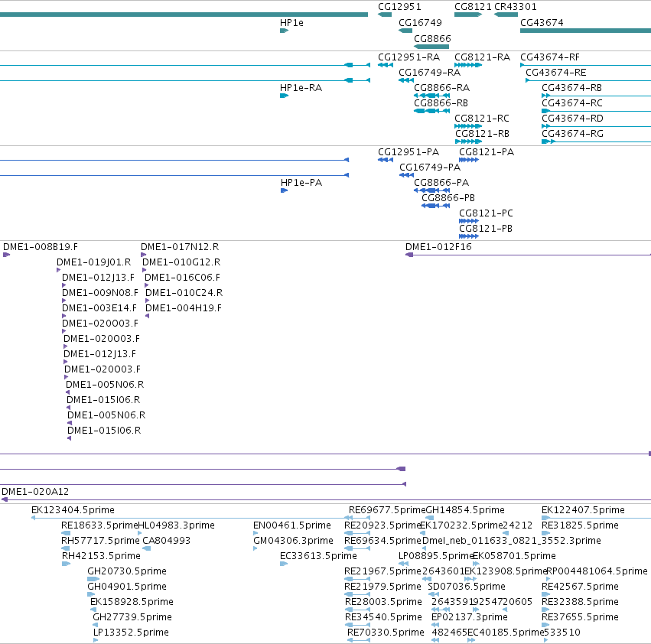Screen dimensions: 651x644
Task: Select the DME1-008B19.F clone label
Action: click(41, 247)
